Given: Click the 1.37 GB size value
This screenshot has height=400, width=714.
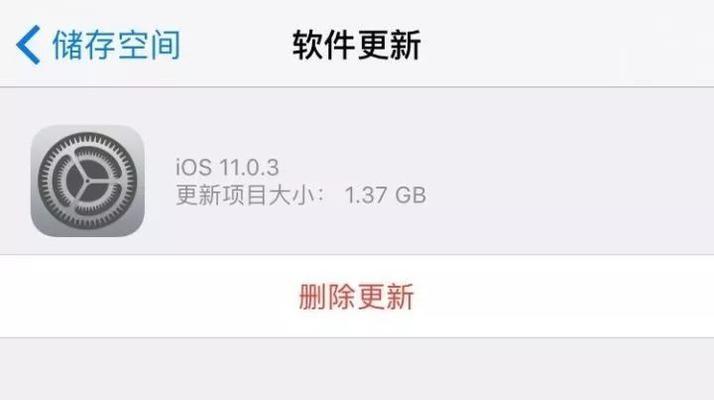Looking at the screenshot, I should [385, 195].
